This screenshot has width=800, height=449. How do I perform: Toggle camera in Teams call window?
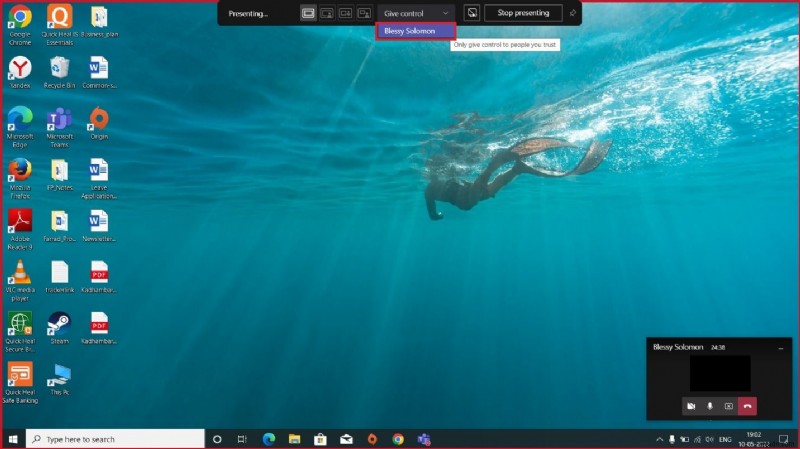[x=691, y=406]
